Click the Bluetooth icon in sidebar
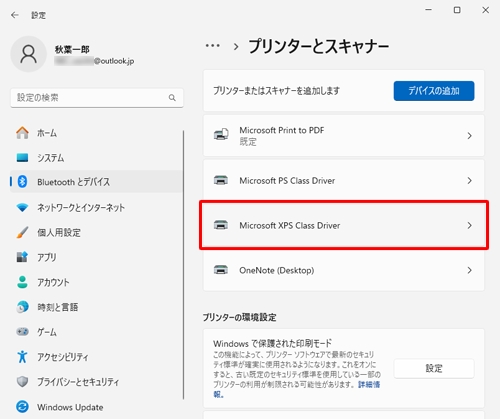 (x=22, y=182)
